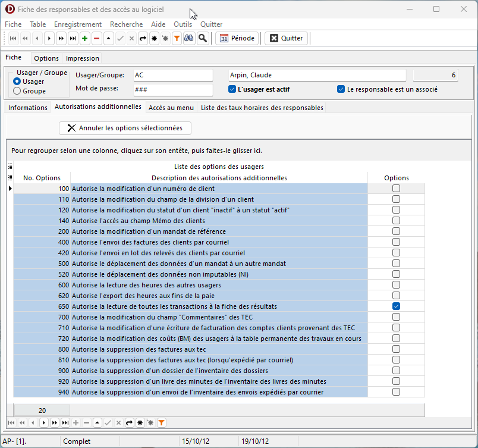This screenshot has height=448, width=478.
Task: Check option 100 modification d'un numéro de client
Action: (396, 189)
